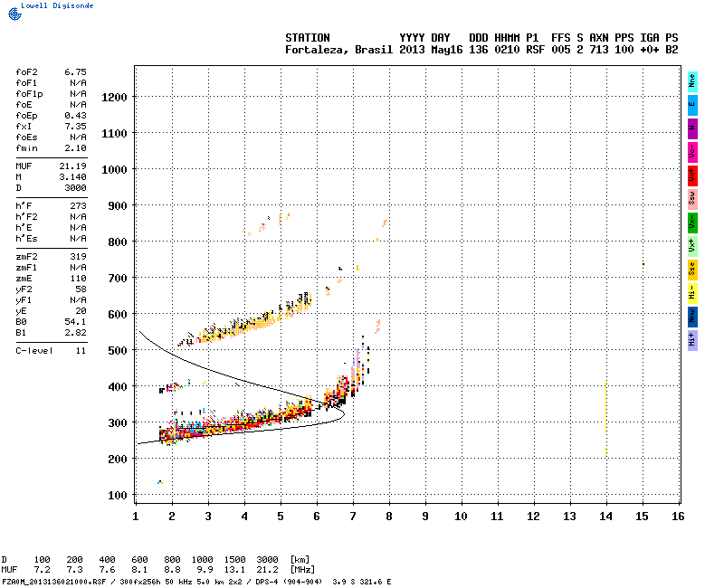Click the date May16 in header
The image size is (724, 588).
pyautogui.click(x=446, y=50)
